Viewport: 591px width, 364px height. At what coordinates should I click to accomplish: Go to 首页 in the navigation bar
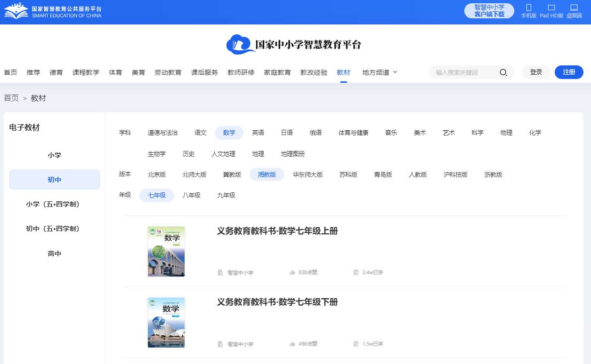pos(10,72)
